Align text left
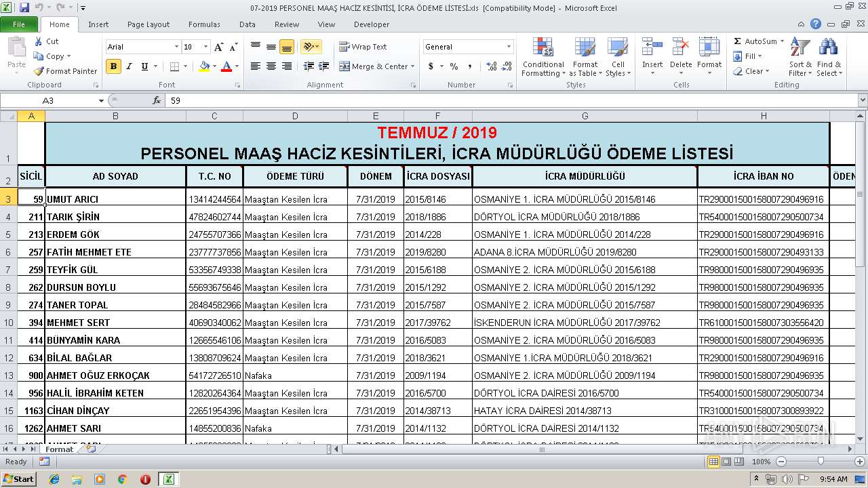Image resolution: width=868 pixels, height=488 pixels. pos(256,66)
